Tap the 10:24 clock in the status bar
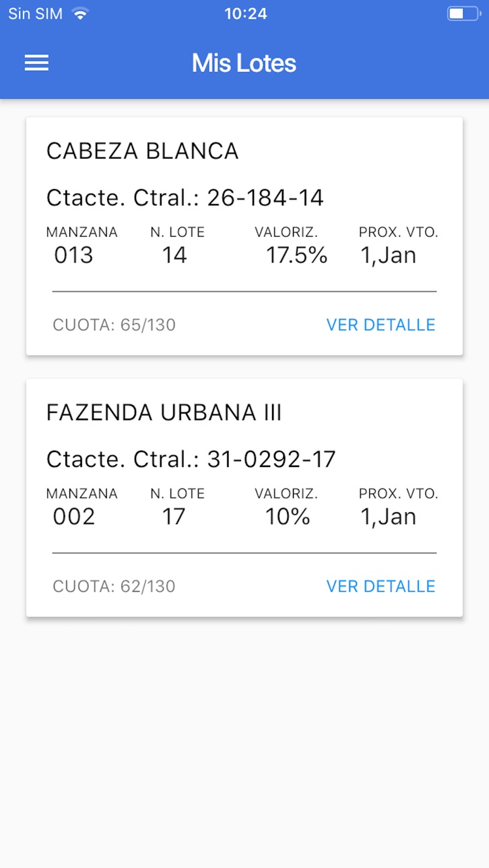 (245, 13)
